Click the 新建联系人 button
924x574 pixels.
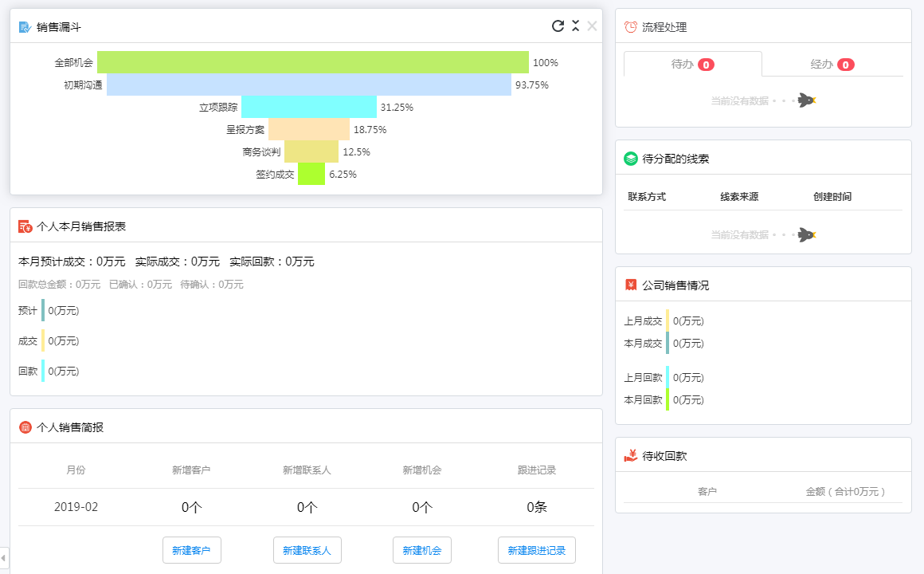coord(307,550)
